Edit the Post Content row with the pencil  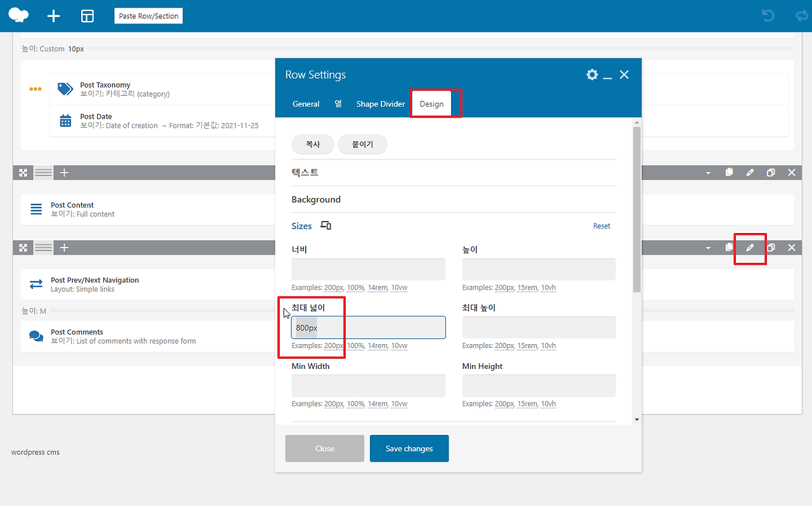coord(750,173)
